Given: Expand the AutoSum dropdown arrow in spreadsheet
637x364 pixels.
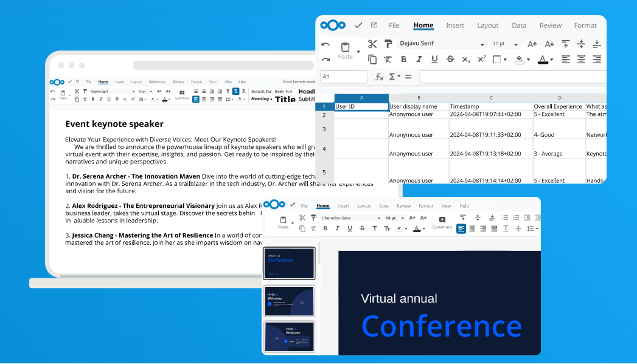Looking at the screenshot, I should click(399, 77).
